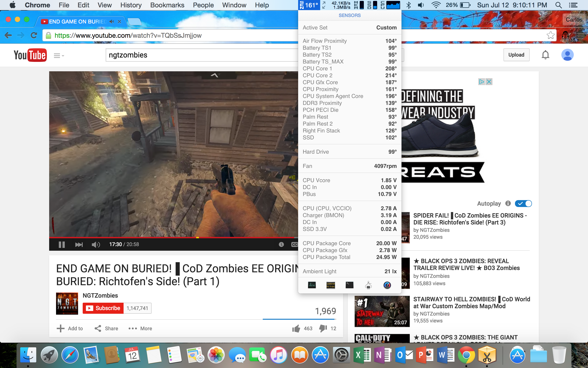The image size is (588, 368).
Task: Subscribe to NGTZombies channel
Action: click(x=103, y=308)
